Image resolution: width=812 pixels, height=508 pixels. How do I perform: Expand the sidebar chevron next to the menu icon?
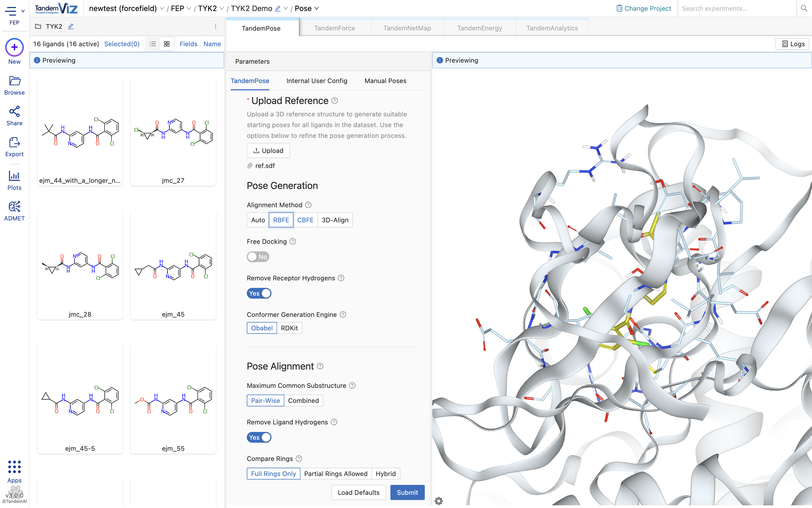point(23,11)
